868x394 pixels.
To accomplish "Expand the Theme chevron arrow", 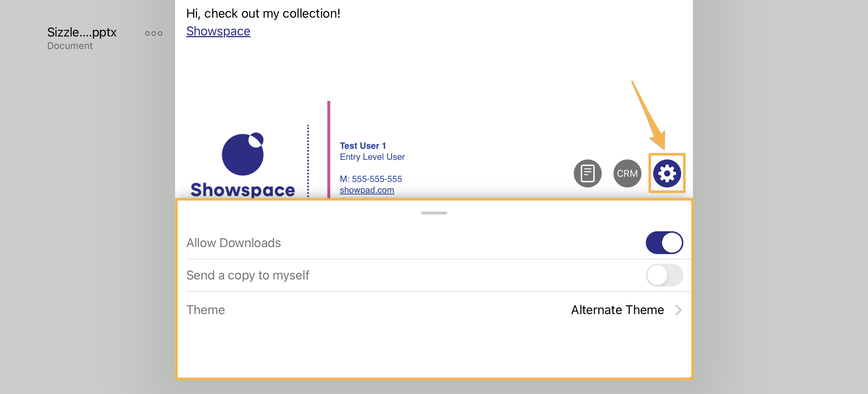I will click(x=679, y=310).
